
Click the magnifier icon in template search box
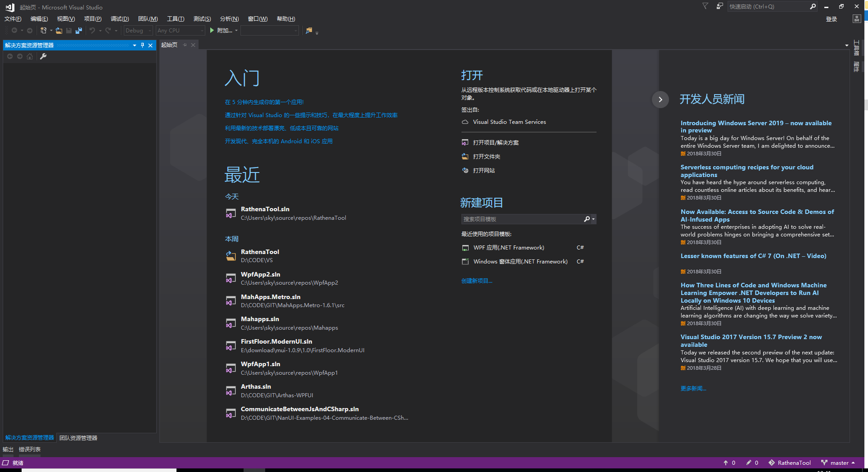(x=587, y=219)
